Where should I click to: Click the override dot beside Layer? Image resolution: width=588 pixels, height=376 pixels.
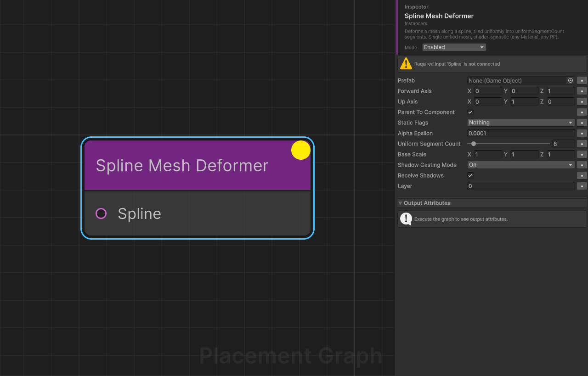click(582, 186)
